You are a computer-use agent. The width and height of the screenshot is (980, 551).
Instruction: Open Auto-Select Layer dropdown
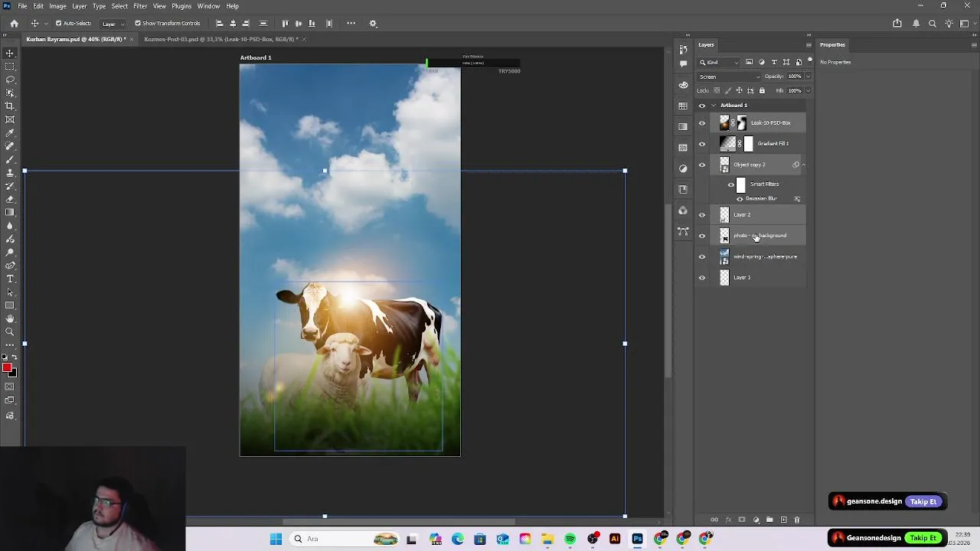(113, 24)
